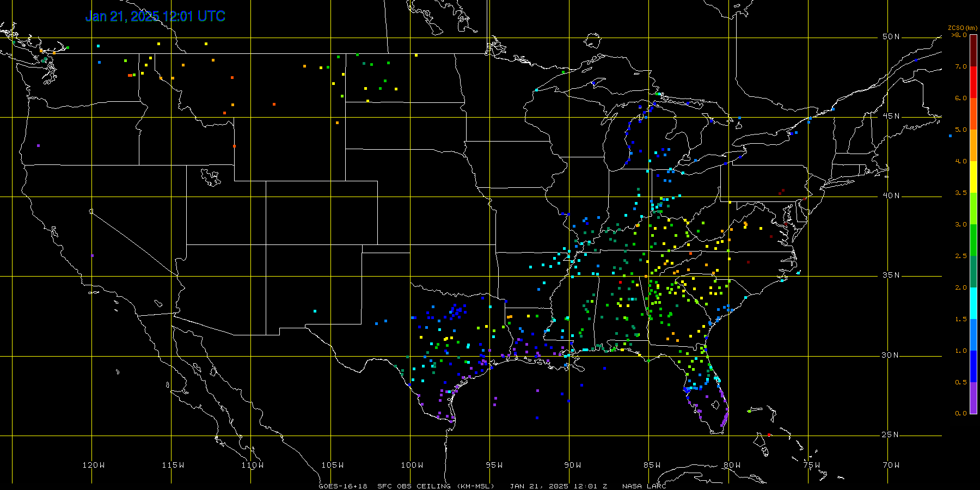This screenshot has height=490, width=980.
Task: Click the green swatch between 3.0 and 2.5
Action: pos(973,240)
